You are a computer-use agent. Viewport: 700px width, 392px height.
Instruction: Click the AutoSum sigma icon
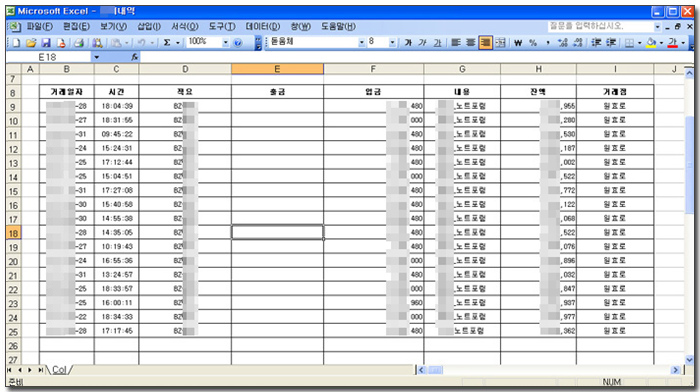point(167,43)
